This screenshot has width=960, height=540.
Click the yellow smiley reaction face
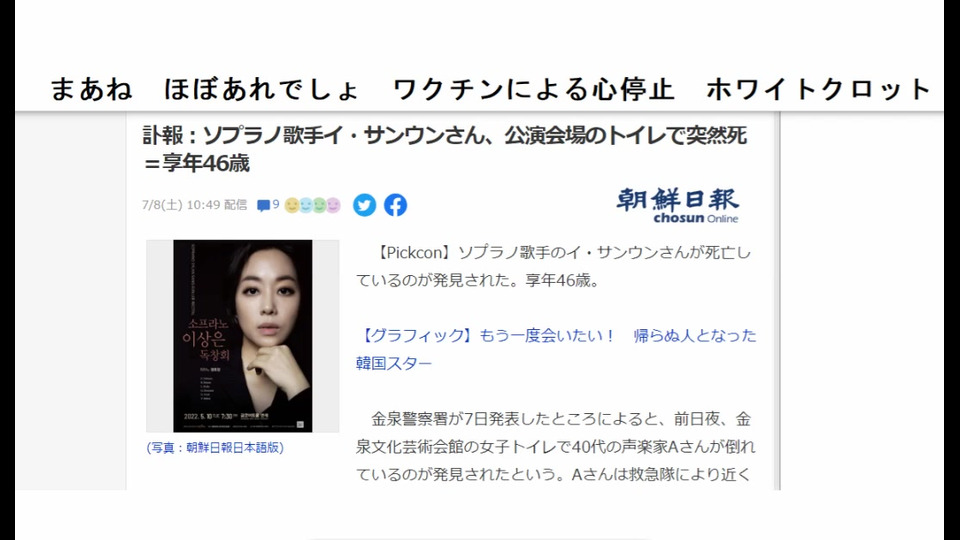pyautogui.click(x=292, y=205)
